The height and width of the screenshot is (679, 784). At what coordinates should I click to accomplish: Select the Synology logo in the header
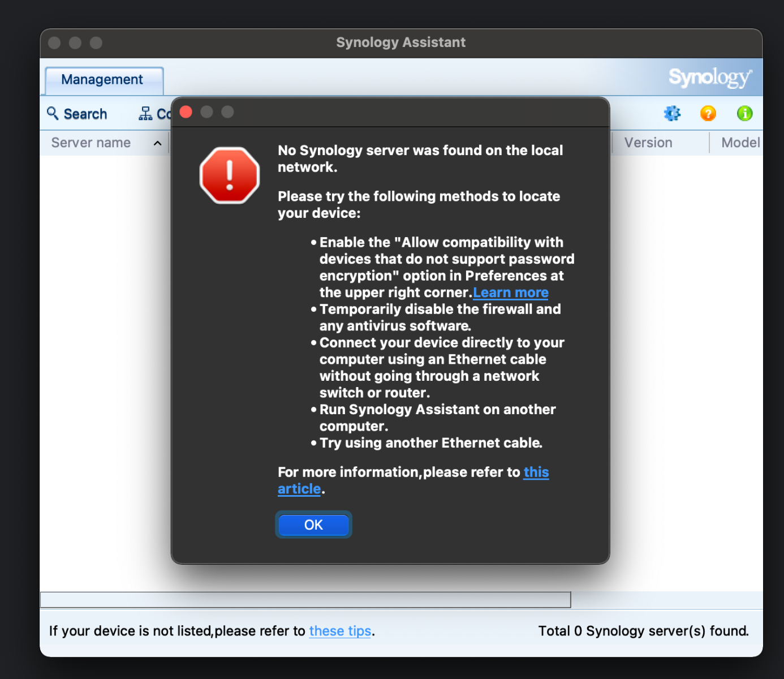coord(710,78)
